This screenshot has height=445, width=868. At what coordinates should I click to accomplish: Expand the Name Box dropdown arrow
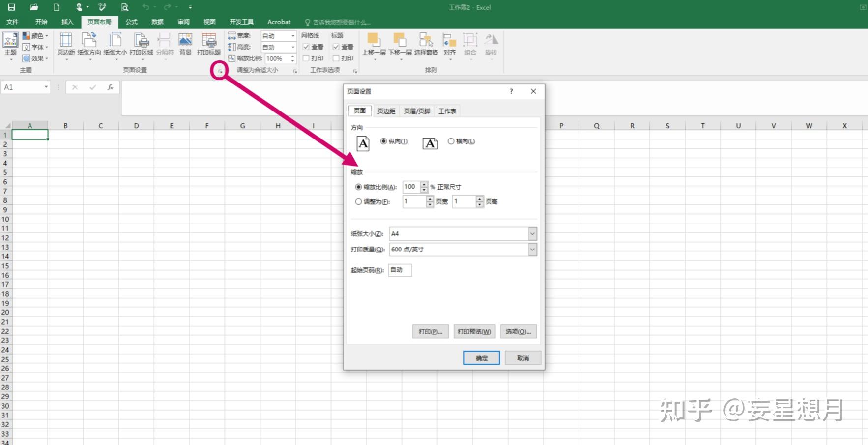(46, 87)
